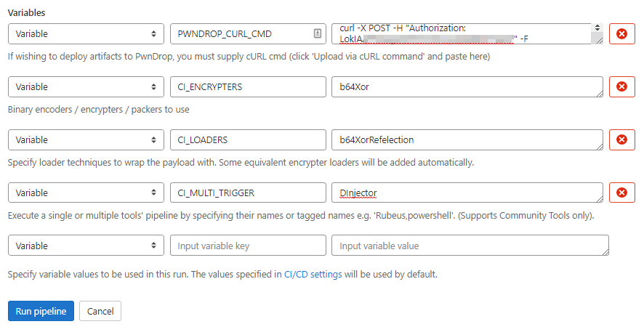The width and height of the screenshot is (644, 332).
Task: Click the DInjector value field
Action: point(466,193)
